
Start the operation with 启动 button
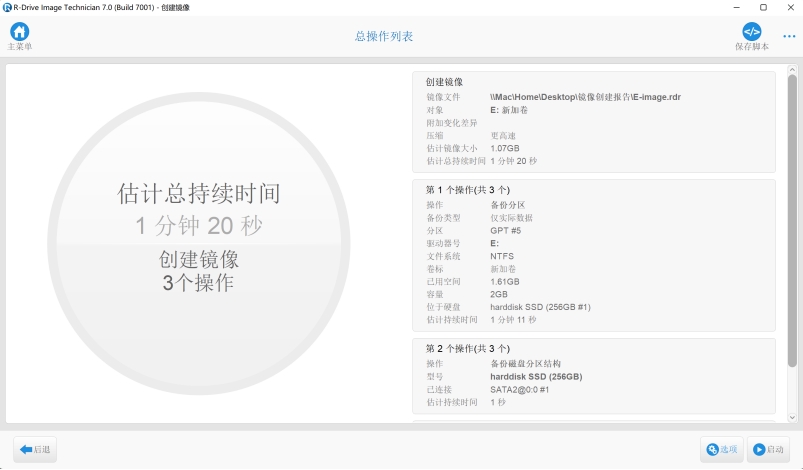click(768, 450)
